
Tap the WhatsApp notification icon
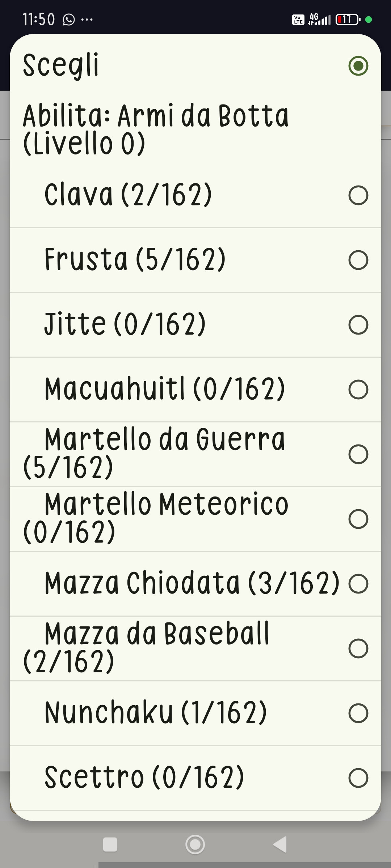coord(69,20)
